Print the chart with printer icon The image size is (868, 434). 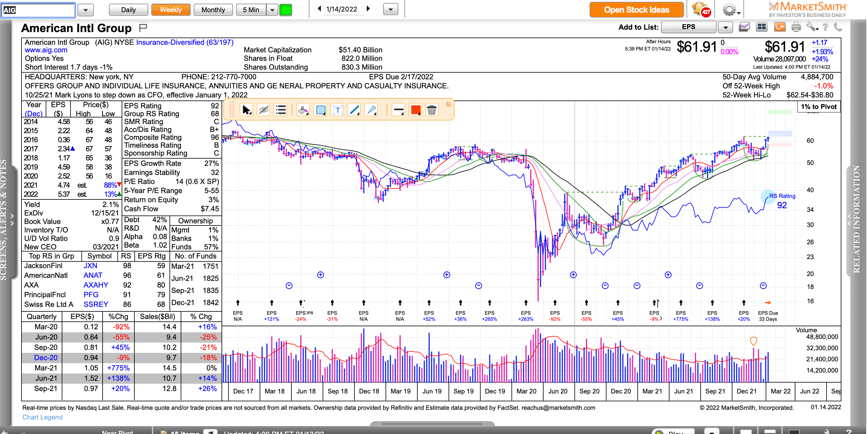click(x=796, y=27)
